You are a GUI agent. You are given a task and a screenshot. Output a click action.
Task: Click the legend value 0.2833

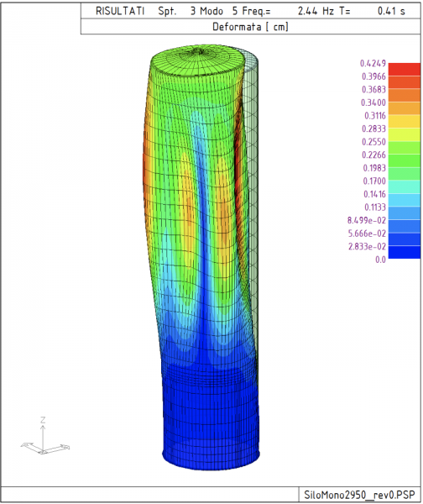coord(373,129)
